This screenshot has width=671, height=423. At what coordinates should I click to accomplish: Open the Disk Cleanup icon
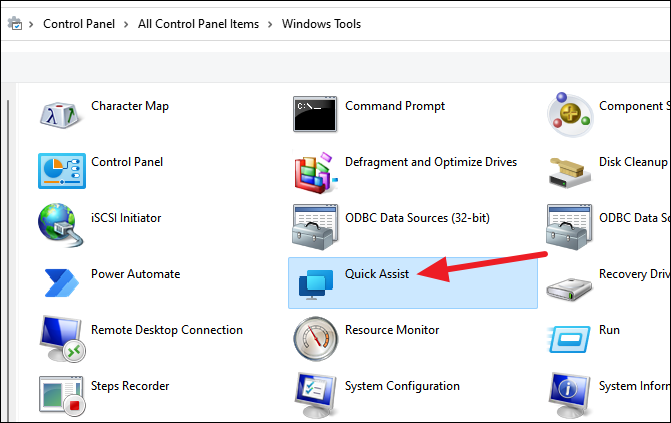point(569,173)
